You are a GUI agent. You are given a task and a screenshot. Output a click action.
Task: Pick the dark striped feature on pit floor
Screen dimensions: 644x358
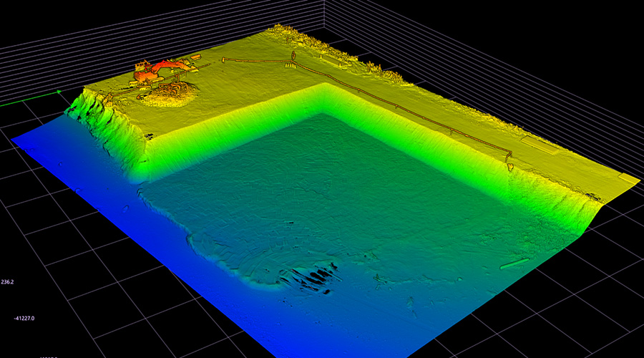click(311, 277)
